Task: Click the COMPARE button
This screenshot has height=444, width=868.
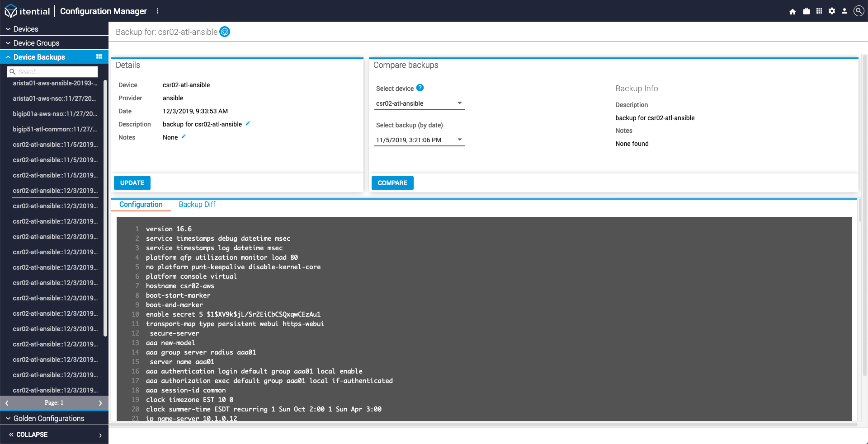Action: coord(392,183)
